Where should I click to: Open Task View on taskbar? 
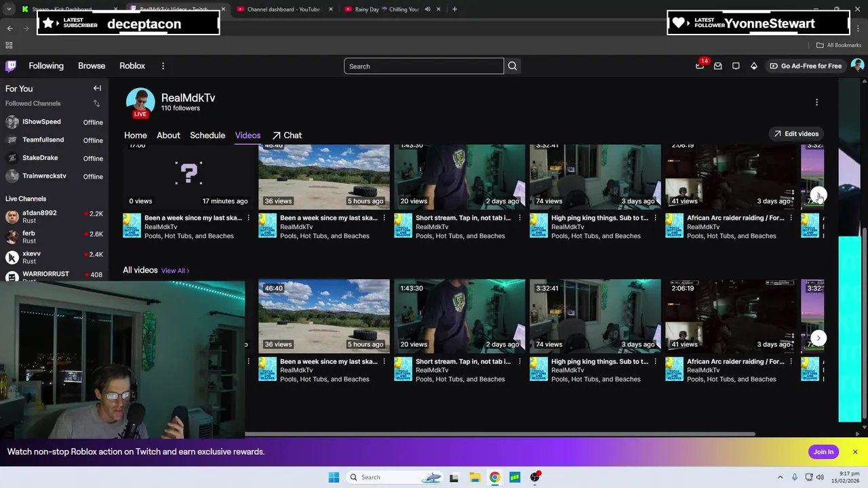454,477
